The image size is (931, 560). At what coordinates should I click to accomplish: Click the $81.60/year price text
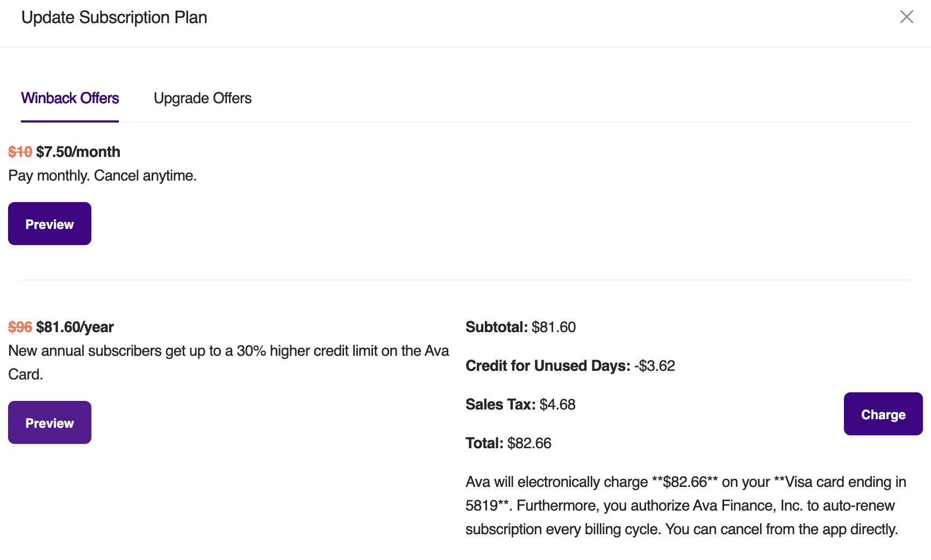coord(75,327)
